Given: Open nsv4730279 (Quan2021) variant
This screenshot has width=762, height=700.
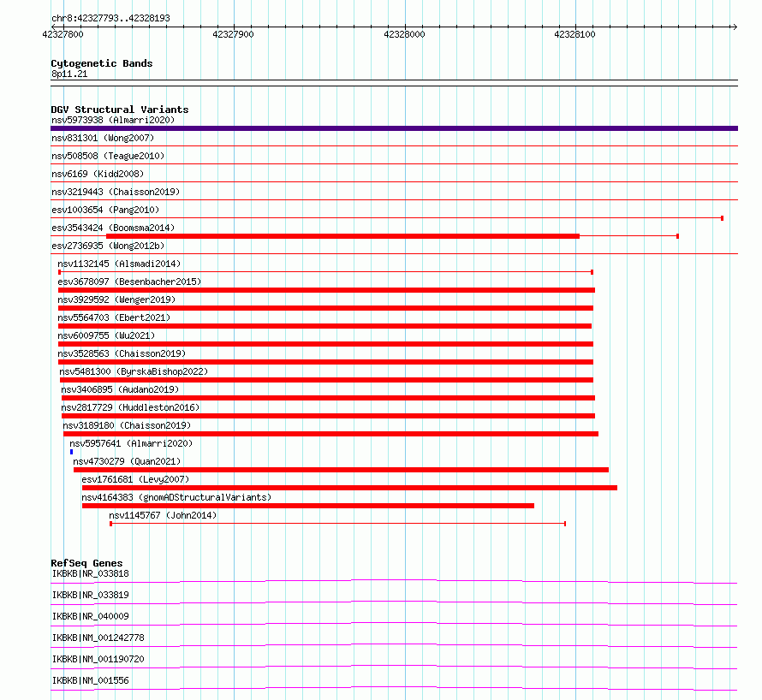Looking at the screenshot, I should click(x=127, y=461).
